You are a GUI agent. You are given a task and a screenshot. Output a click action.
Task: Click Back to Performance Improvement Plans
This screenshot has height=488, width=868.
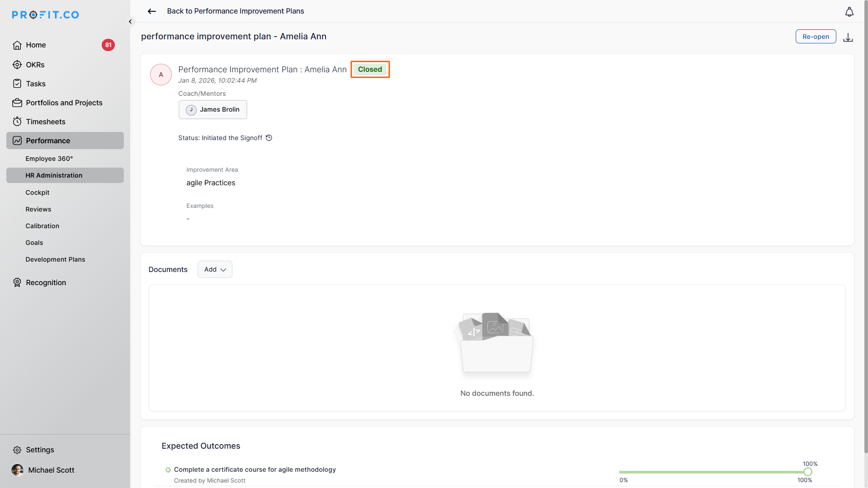pyautogui.click(x=235, y=11)
